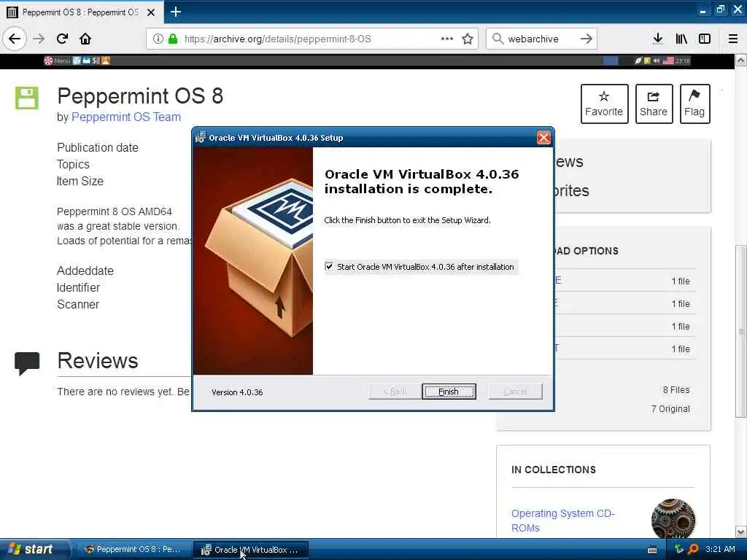Image resolution: width=747 pixels, height=560 pixels.
Task: Close the Peppermint OS 8 tab
Action: [151, 12]
